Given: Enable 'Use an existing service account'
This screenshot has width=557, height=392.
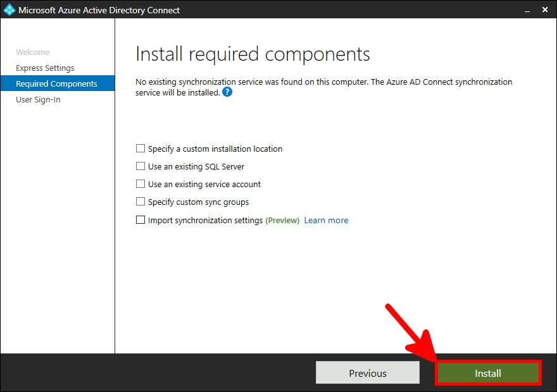Looking at the screenshot, I should click(x=140, y=184).
